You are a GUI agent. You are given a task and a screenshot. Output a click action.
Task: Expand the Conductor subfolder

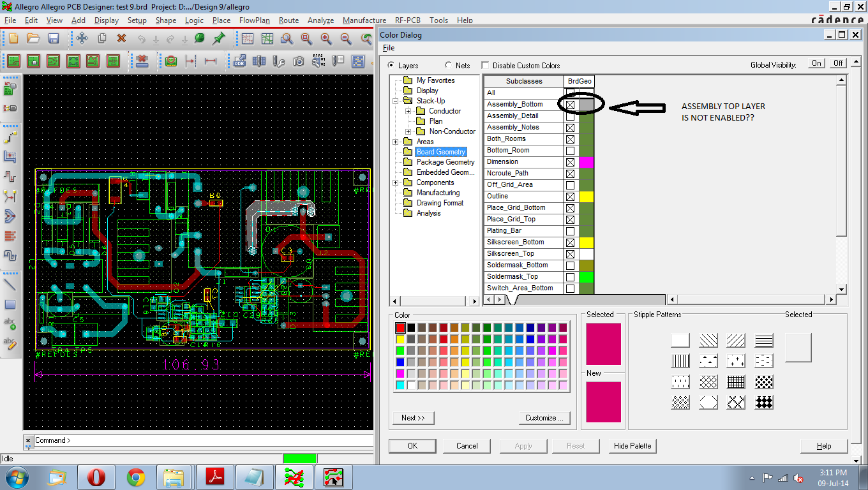pos(408,111)
